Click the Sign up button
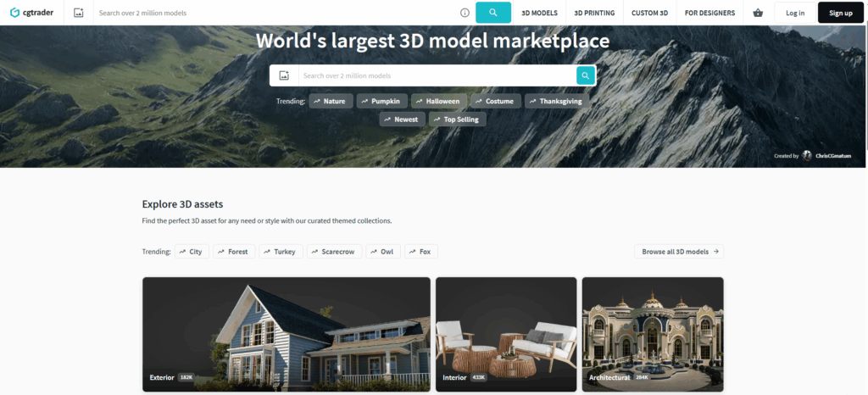The width and height of the screenshot is (868, 395). 841,13
